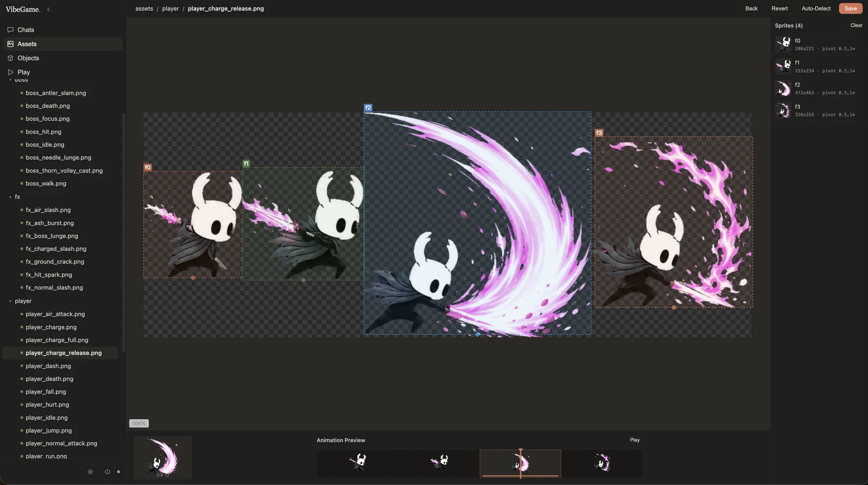Collapse the boss folder via its arrow
This screenshot has width=868, height=485.
[10, 80]
